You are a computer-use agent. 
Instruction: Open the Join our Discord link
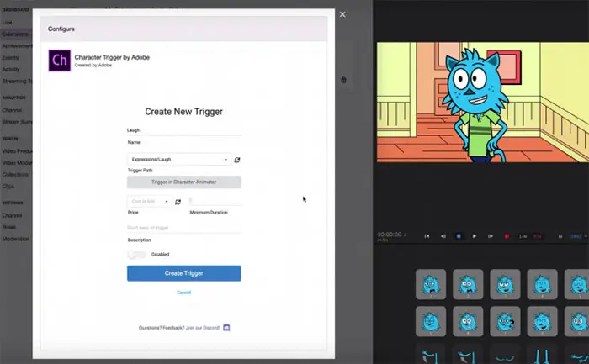coord(203,328)
